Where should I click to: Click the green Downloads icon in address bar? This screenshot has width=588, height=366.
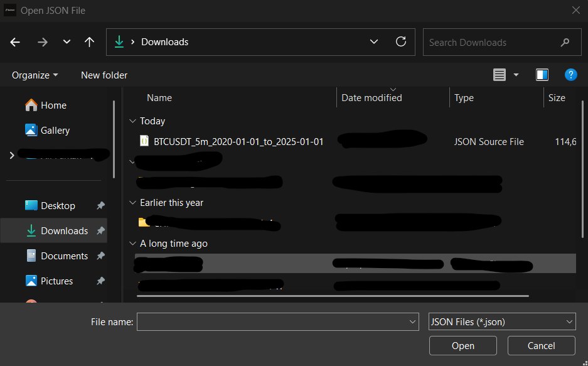(x=119, y=41)
